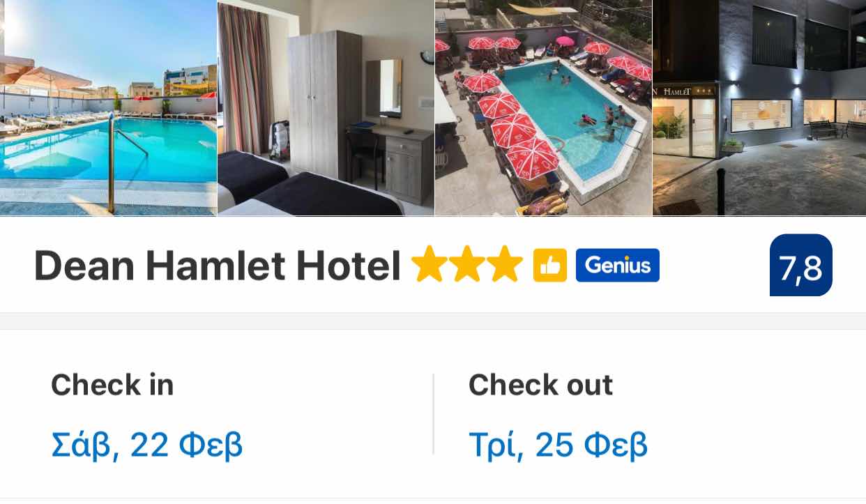Viewport: 866px width, 504px height.
Task: Click the Check in label
Action: (x=112, y=385)
